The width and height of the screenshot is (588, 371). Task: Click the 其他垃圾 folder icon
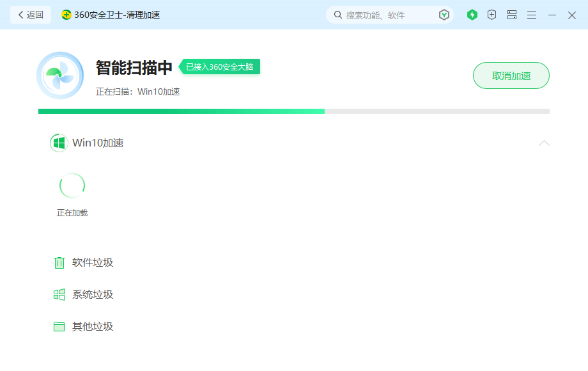click(x=59, y=326)
